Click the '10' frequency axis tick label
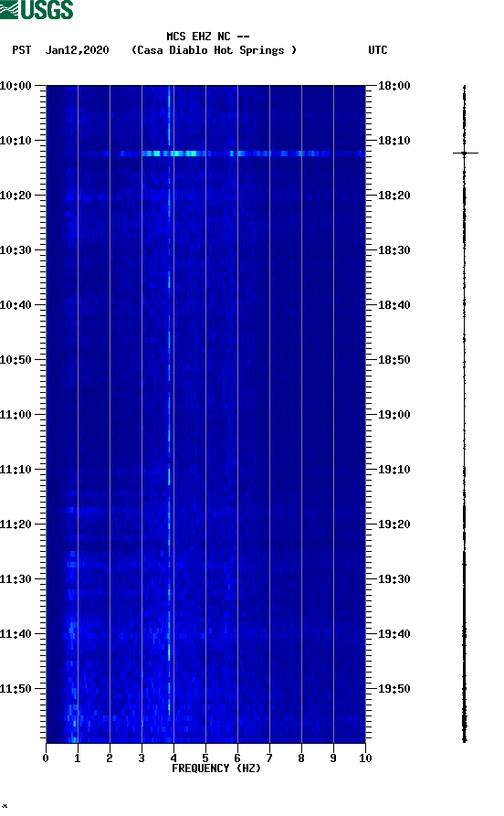Viewport: 504px width, 816px height. [365, 758]
